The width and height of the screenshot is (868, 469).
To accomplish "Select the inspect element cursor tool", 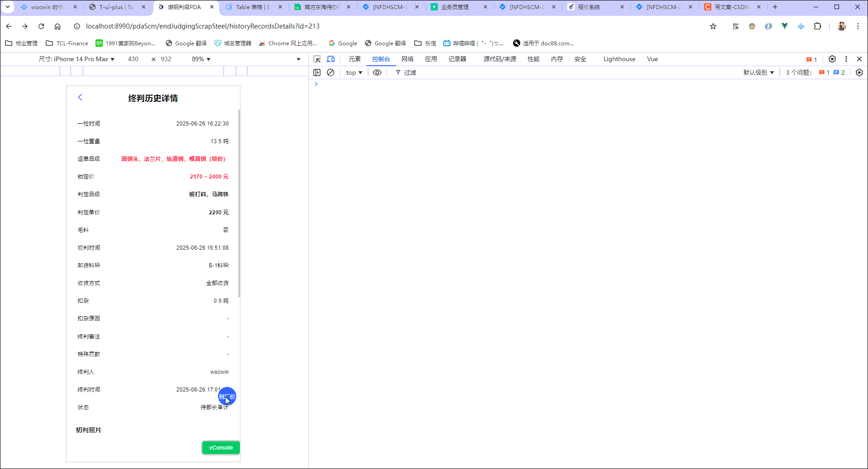I will (x=317, y=59).
